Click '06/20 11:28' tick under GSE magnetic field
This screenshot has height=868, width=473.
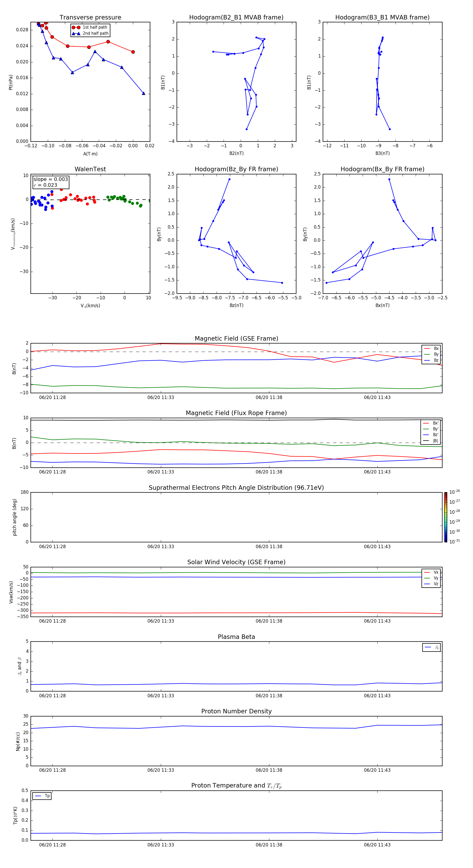[53, 397]
